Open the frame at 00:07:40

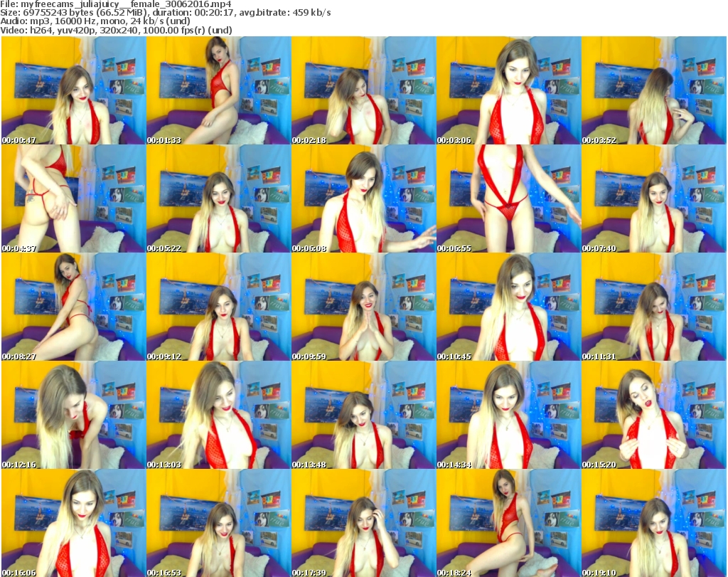tap(654, 198)
